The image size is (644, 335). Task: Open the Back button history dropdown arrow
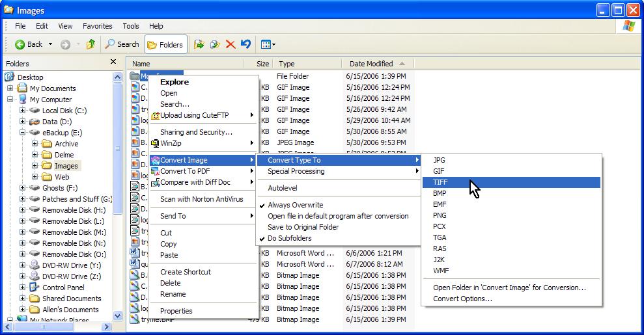click(x=51, y=44)
